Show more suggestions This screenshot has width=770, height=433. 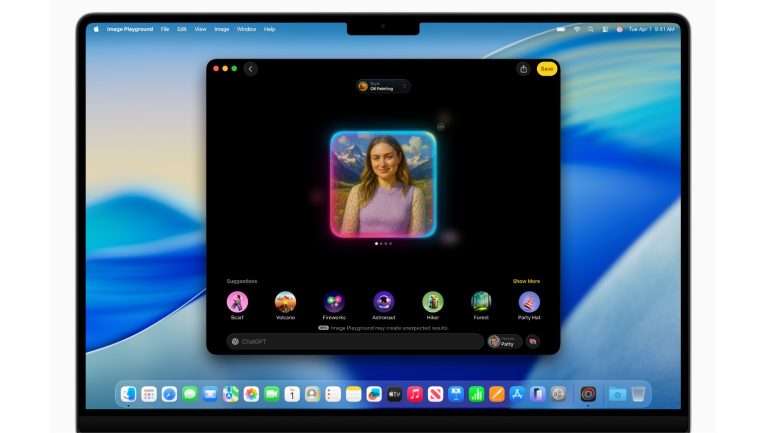526,281
